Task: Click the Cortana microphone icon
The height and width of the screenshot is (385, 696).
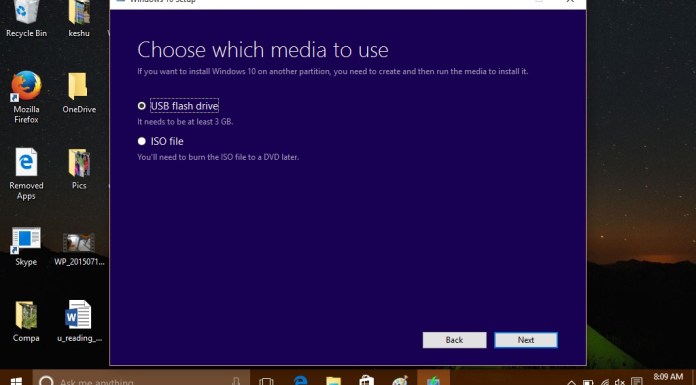Action: pyautogui.click(x=236, y=381)
